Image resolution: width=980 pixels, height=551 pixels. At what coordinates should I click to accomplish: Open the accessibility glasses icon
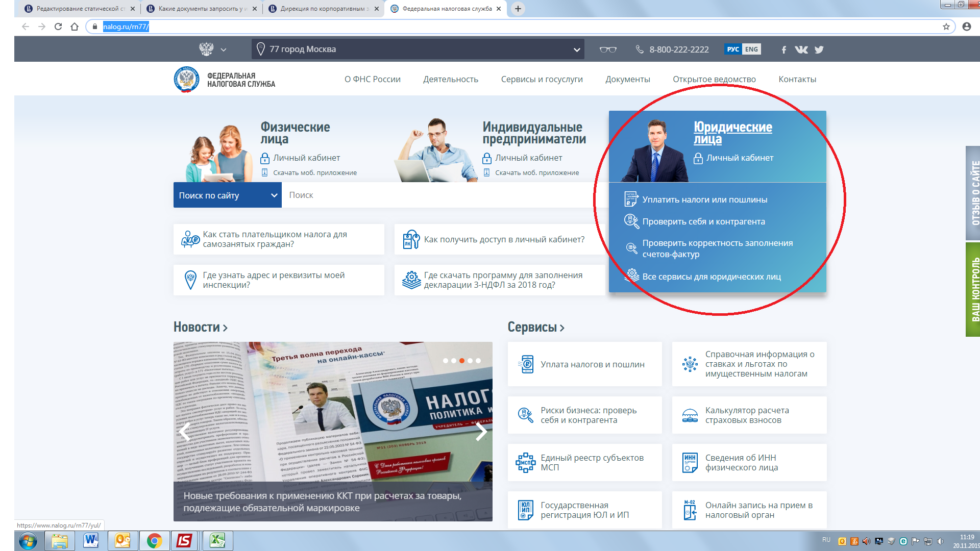coord(608,49)
